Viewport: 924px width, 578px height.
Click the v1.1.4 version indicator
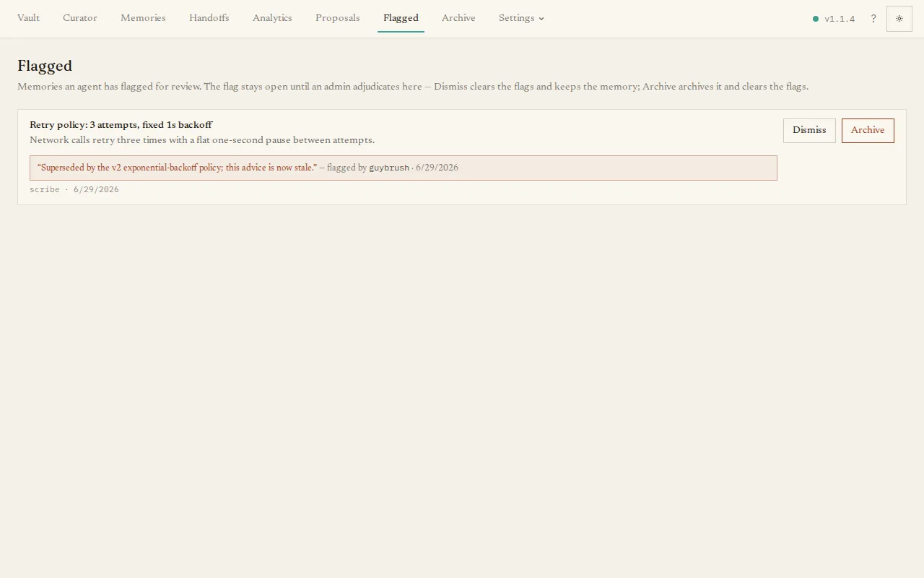pos(840,19)
